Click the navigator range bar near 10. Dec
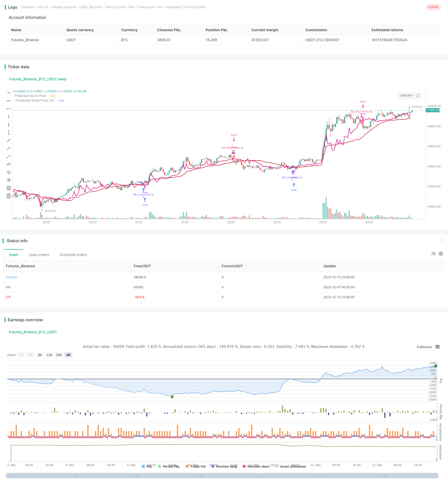Viewport: 448px width, 486px height. (x=198, y=476)
